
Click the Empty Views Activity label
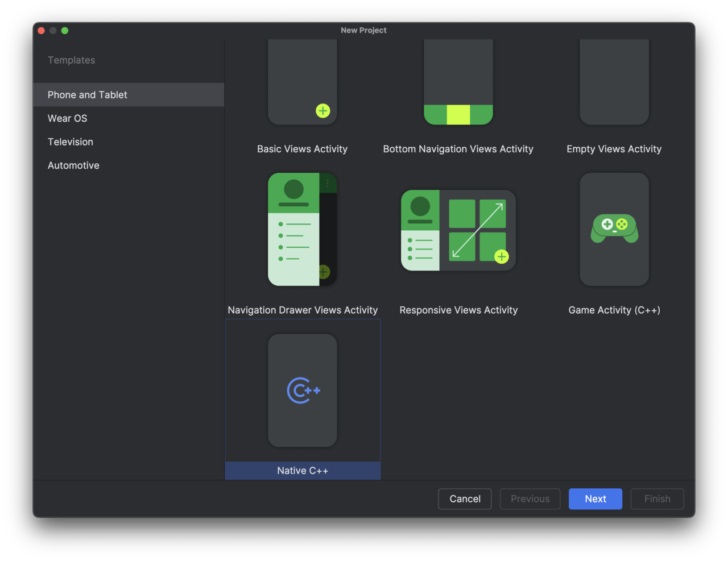coord(614,149)
